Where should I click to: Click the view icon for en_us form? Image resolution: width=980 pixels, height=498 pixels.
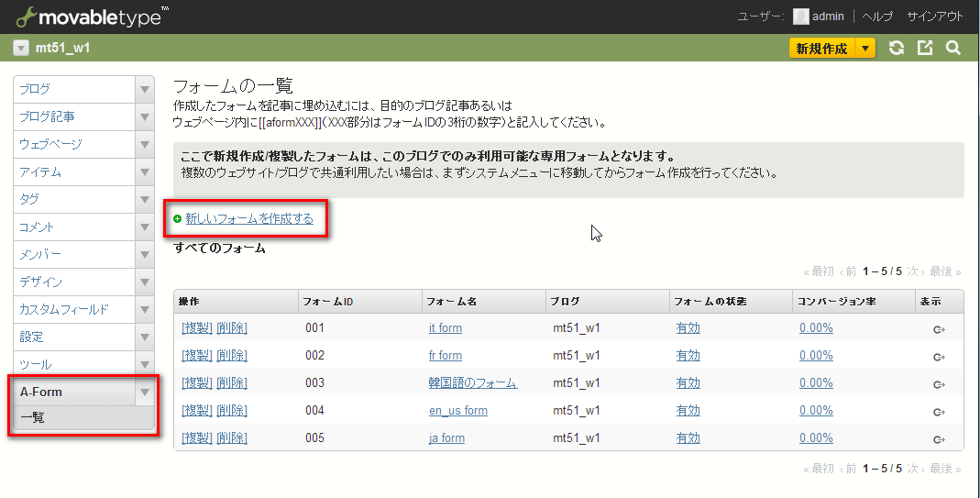point(939,413)
